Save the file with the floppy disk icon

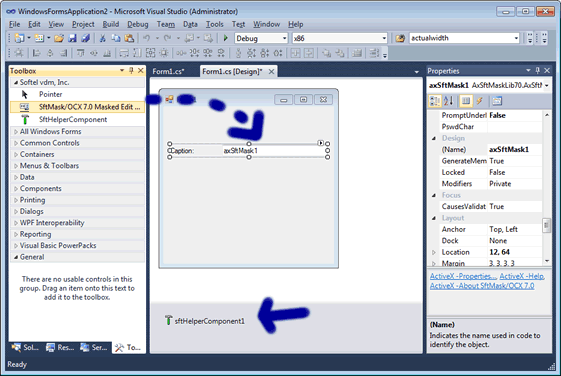click(72, 38)
